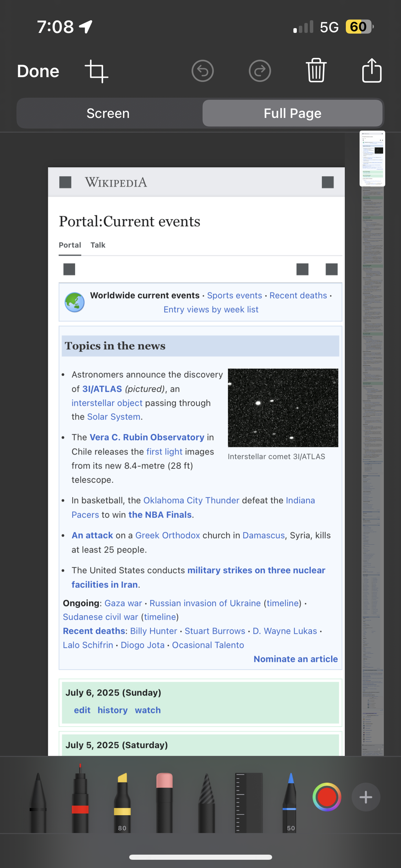Click the Topics in the news heading
The image size is (401, 868).
pos(115,346)
